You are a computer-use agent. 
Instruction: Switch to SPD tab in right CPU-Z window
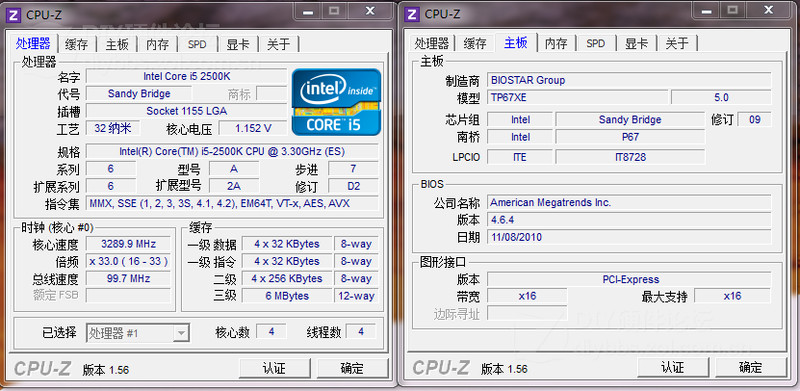tap(595, 44)
